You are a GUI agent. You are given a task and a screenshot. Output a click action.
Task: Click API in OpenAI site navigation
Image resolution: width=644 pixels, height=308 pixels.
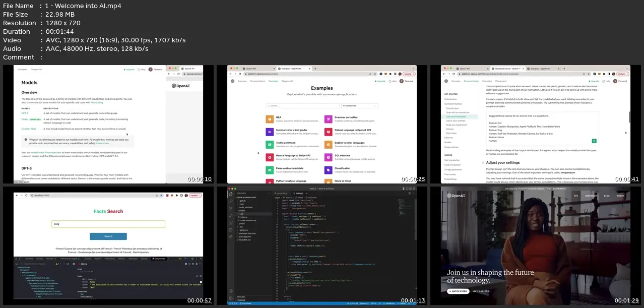click(x=576, y=196)
